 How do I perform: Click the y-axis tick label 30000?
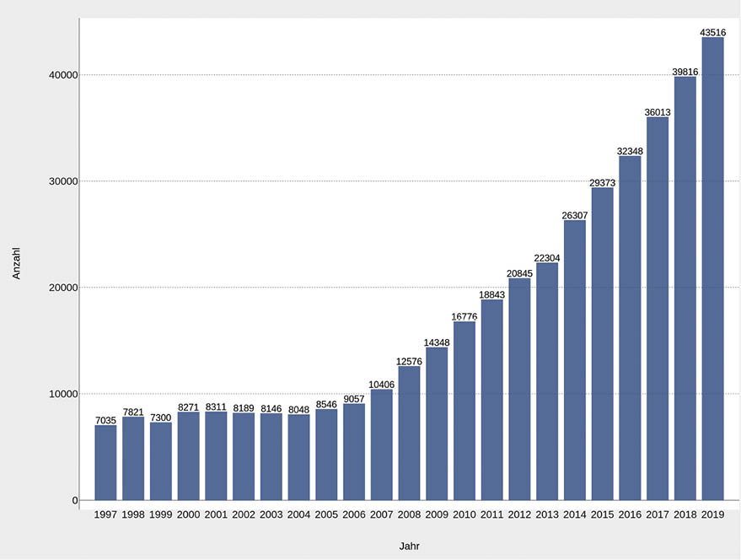point(63,181)
